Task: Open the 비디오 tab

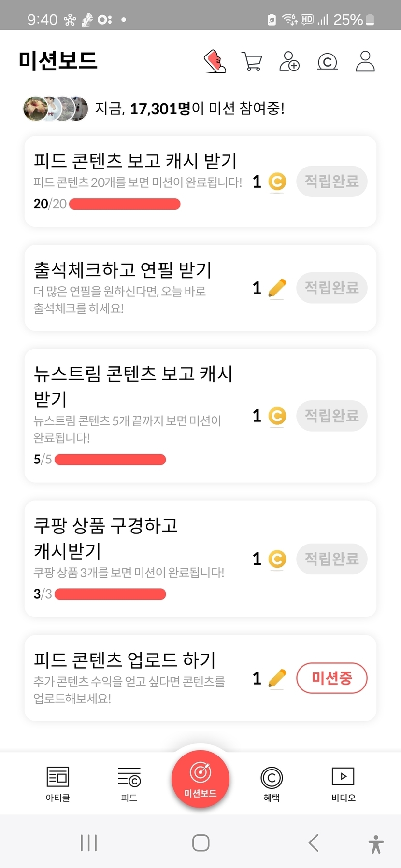Action: pyautogui.click(x=343, y=783)
